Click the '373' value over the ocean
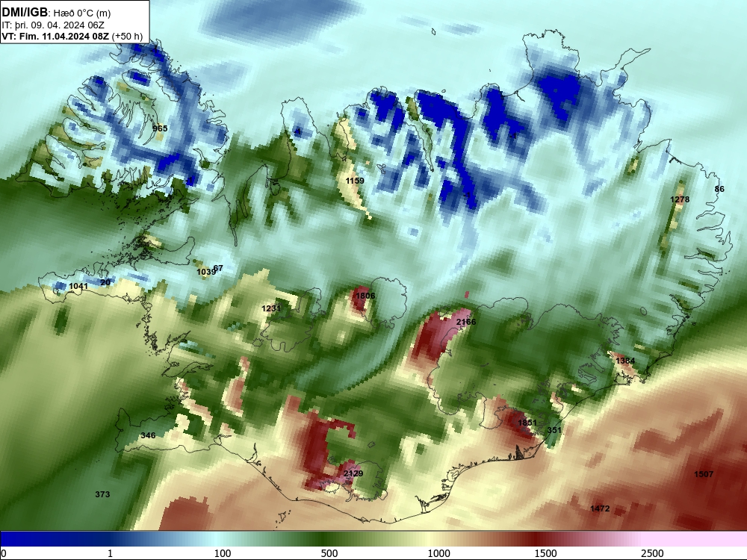The width and height of the screenshot is (747, 560). [102, 494]
